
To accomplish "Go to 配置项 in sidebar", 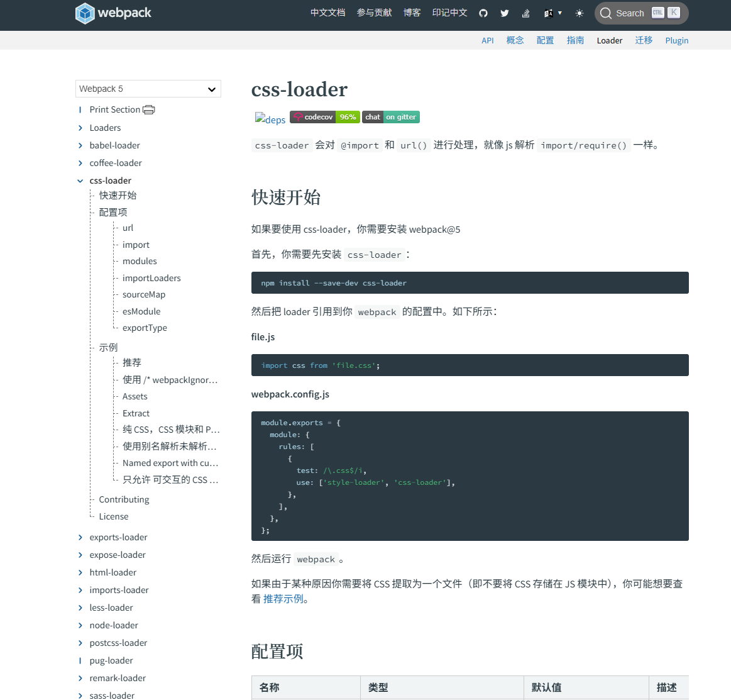I will (x=113, y=212).
